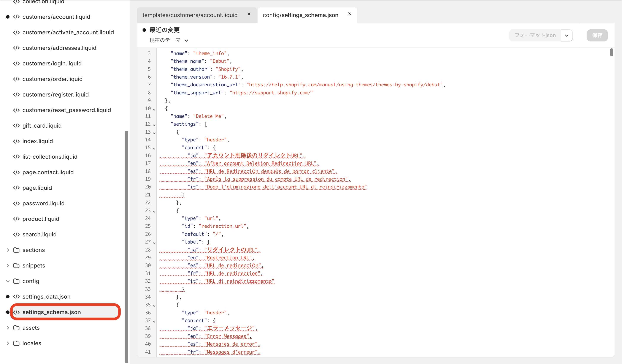Select settings_schema.json in sidebar
622x364 pixels.
tap(65, 312)
